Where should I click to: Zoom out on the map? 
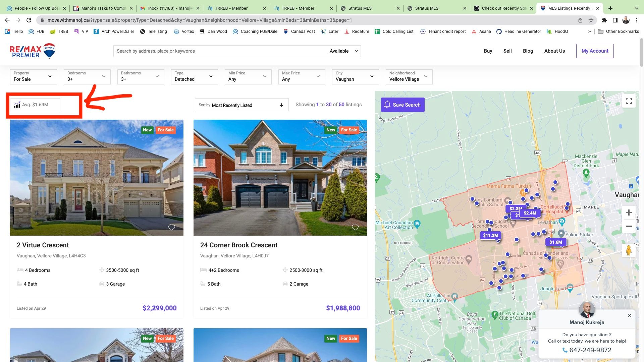(x=629, y=226)
